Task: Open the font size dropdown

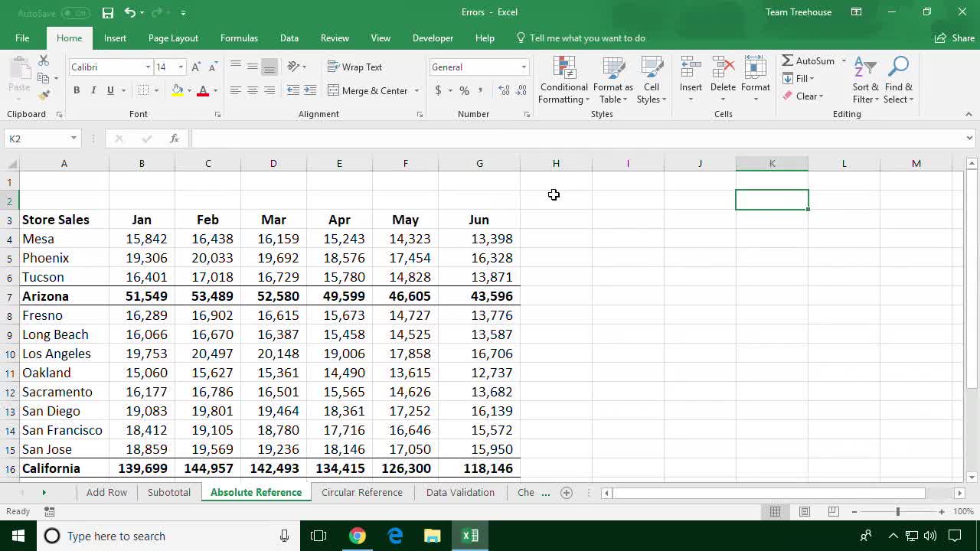Action: [x=181, y=67]
